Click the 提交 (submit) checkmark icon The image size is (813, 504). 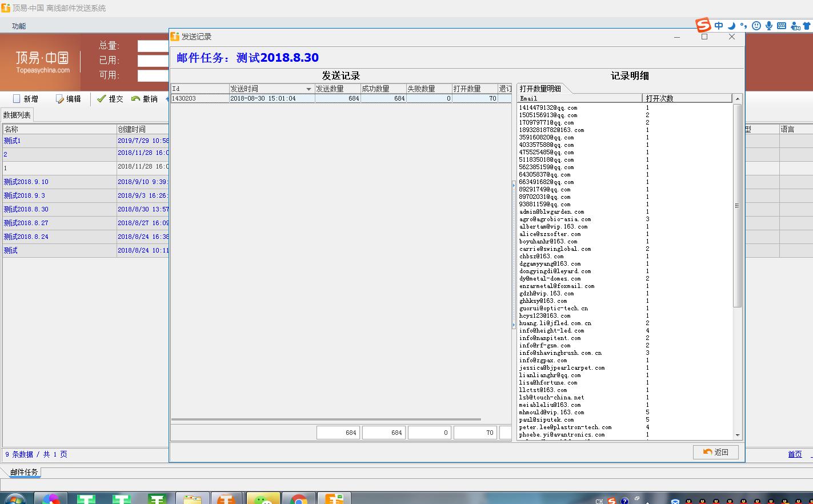tap(101, 98)
